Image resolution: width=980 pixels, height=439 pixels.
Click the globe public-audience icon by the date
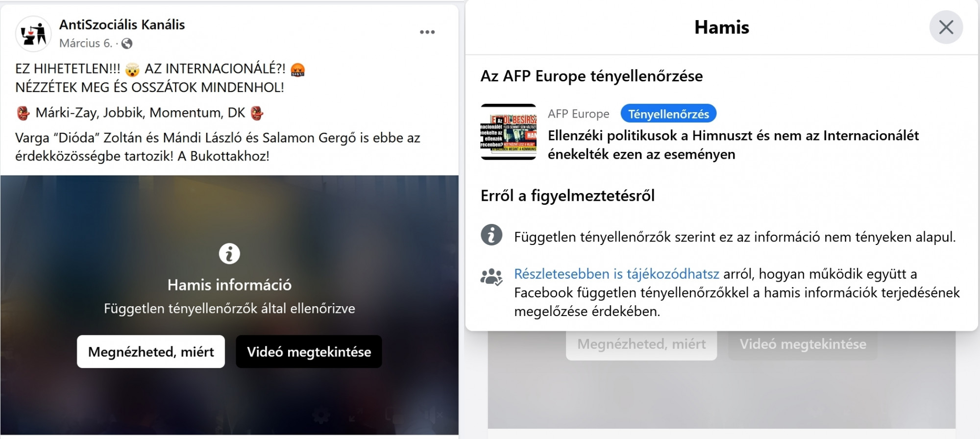pyautogui.click(x=127, y=44)
